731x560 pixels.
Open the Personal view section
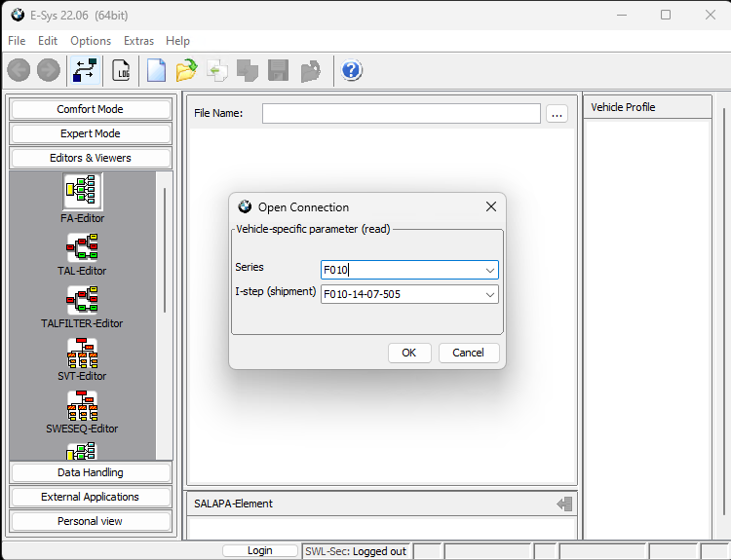coord(91,521)
